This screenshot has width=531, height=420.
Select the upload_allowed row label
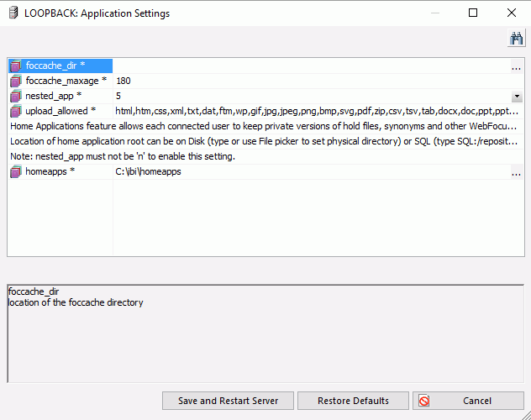[60, 111]
